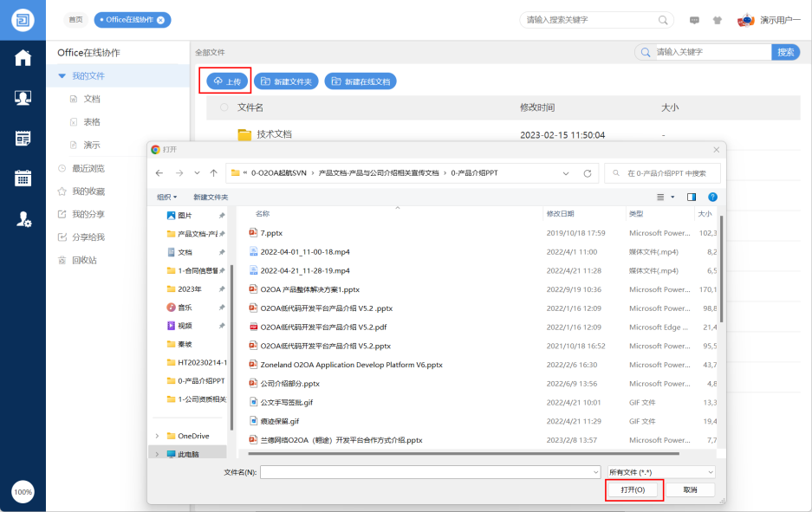Open the 所有文件 file type dropdown

point(661,472)
